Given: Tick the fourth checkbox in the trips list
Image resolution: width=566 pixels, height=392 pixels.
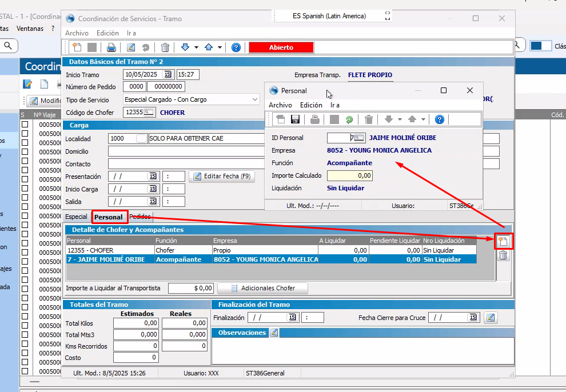Looking at the screenshot, I should pyautogui.click(x=25, y=152).
